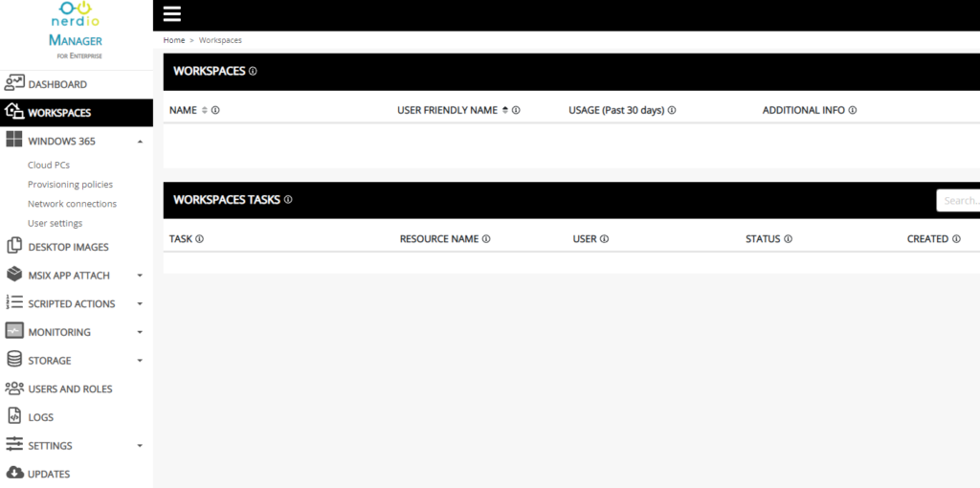This screenshot has width=980, height=488.
Task: Click the Workspaces sidebar icon
Action: coord(14,113)
